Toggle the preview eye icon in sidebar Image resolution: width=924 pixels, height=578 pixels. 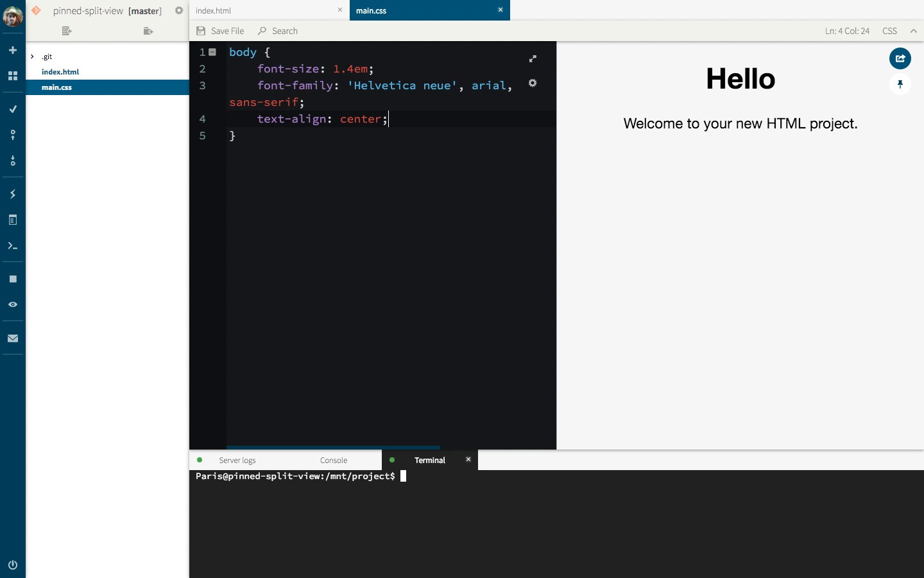coord(13,304)
